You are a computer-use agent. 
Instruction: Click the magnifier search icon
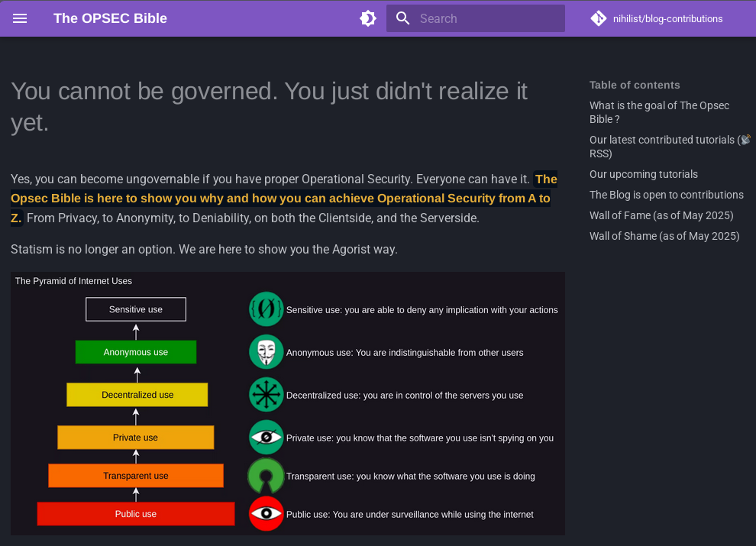coord(403,18)
